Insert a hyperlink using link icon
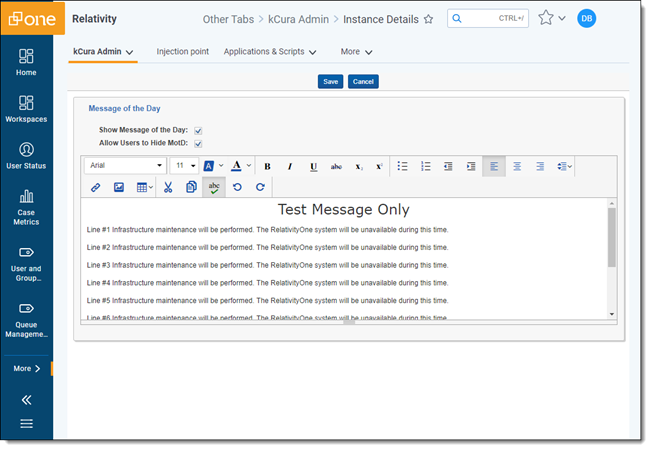Viewport: 650px width, 449px height. 96,187
